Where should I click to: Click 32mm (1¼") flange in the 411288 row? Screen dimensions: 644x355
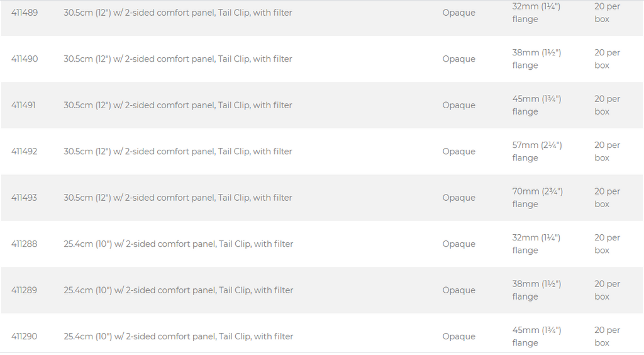[x=536, y=244]
